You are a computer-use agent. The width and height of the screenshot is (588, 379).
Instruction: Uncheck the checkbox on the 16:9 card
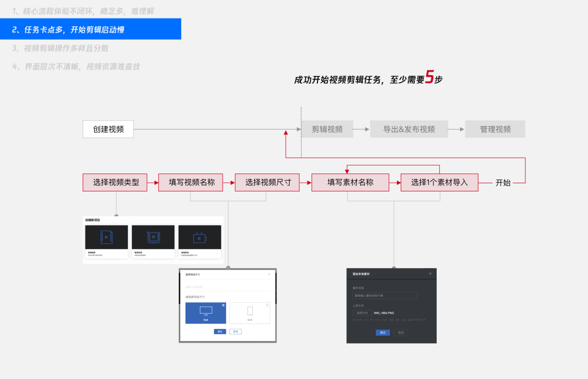pos(223,305)
